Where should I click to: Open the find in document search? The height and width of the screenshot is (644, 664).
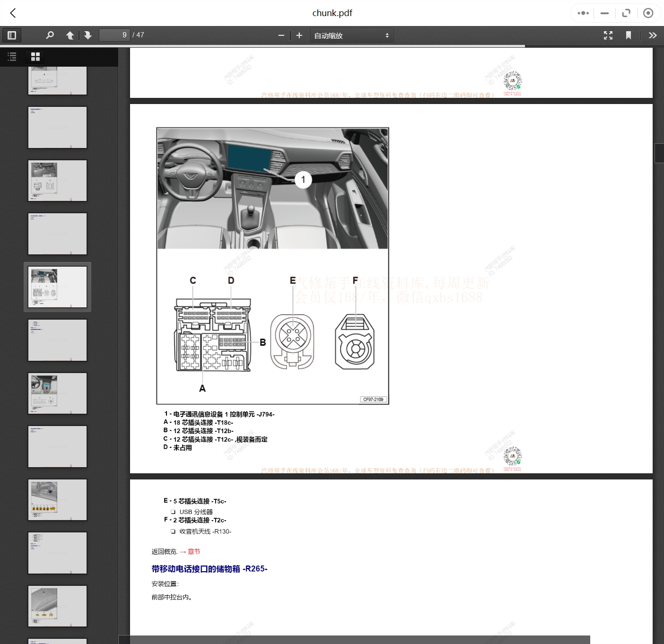50,35
